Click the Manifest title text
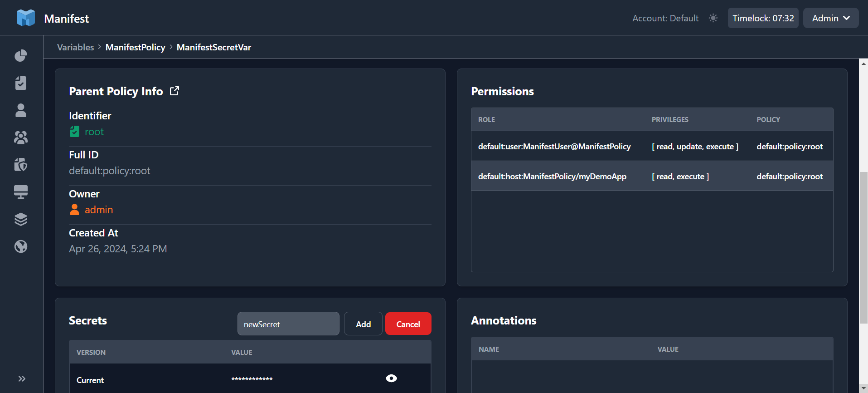Image resolution: width=868 pixels, height=393 pixels. 67,19
